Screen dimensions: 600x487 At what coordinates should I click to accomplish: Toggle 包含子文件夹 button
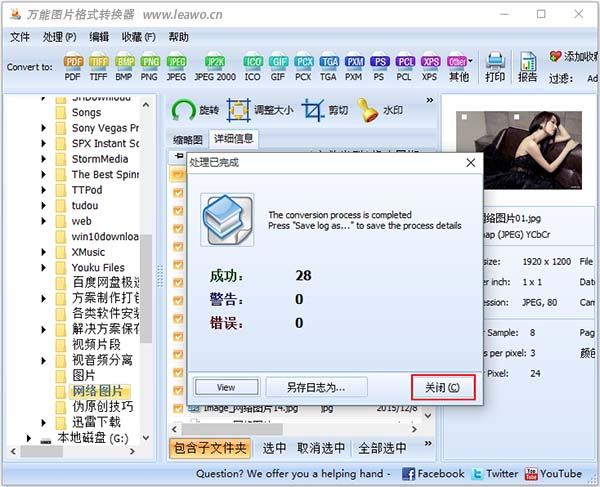[x=210, y=448]
